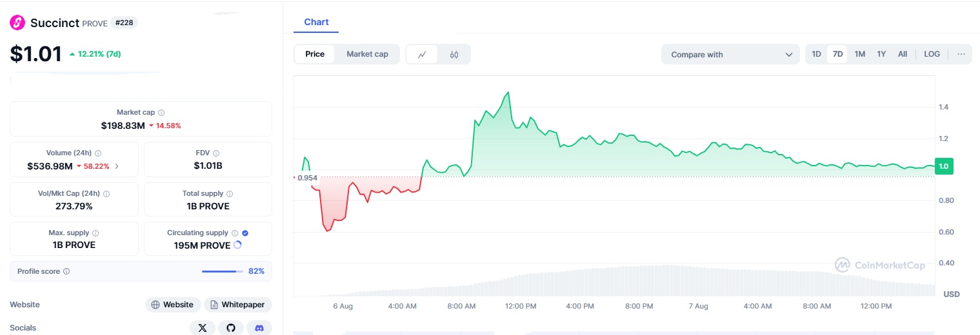Open the Compare with dropdown
The image size is (980, 335).
730,55
